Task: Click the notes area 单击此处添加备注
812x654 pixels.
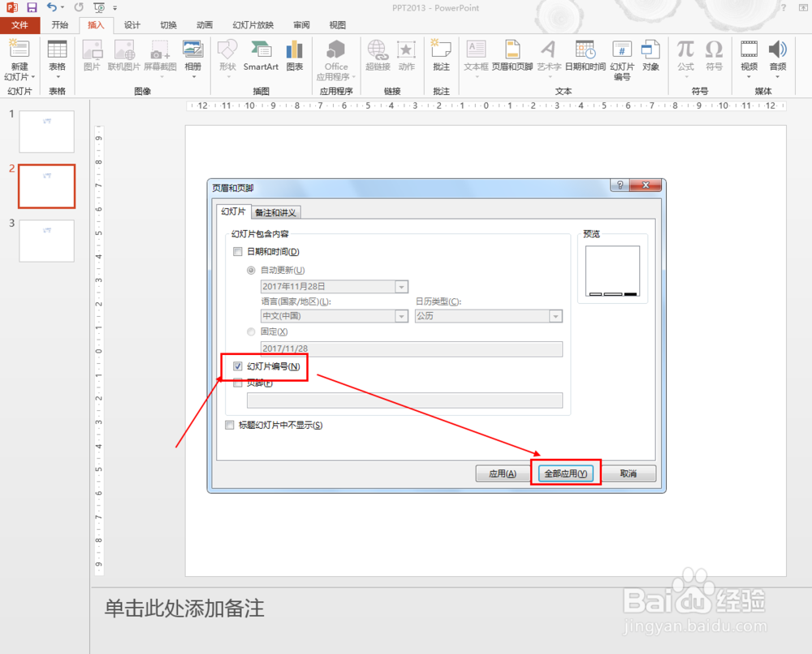Action: click(x=184, y=609)
